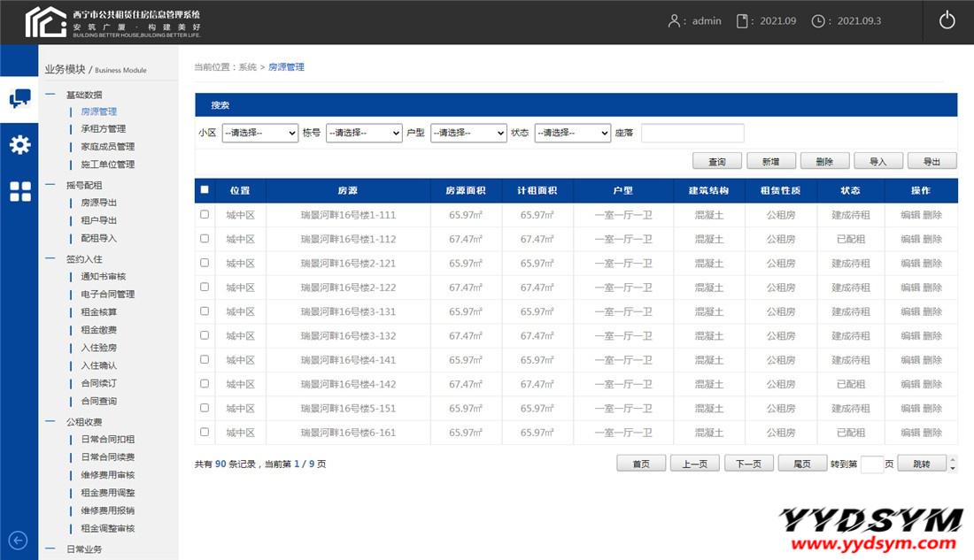The image size is (974, 560).
Task: Open the 户型 dropdown
Action: point(468,133)
